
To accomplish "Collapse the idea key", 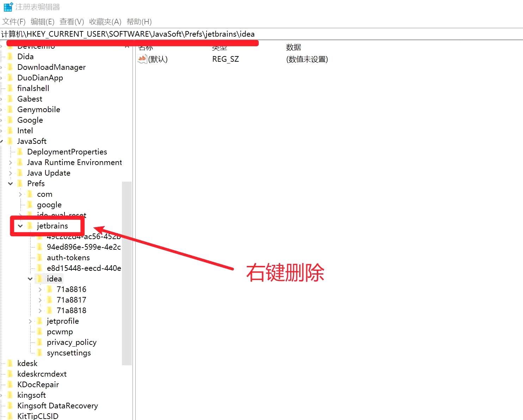I will click(30, 279).
